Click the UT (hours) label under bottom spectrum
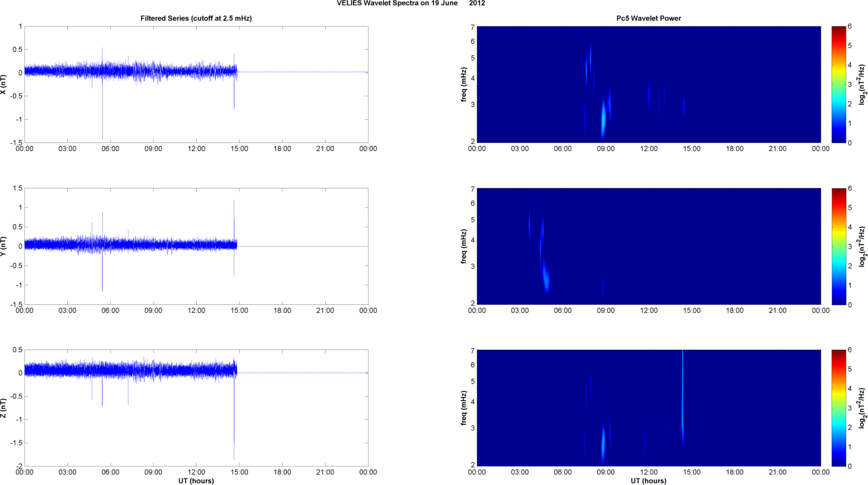The height and width of the screenshot is (485, 868). pos(648,481)
